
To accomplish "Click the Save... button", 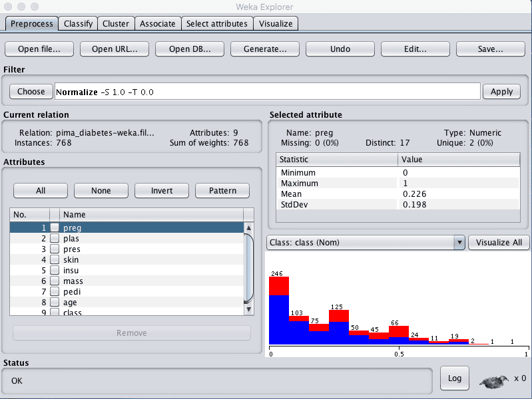I will click(x=491, y=49).
